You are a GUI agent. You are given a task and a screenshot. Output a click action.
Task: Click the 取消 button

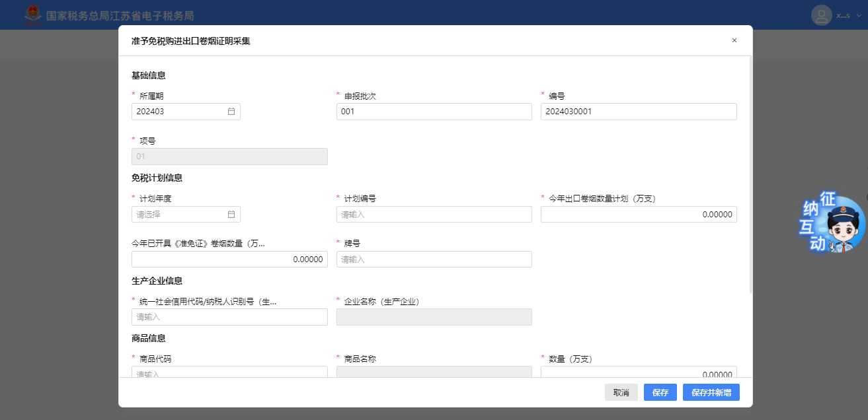[x=621, y=392]
